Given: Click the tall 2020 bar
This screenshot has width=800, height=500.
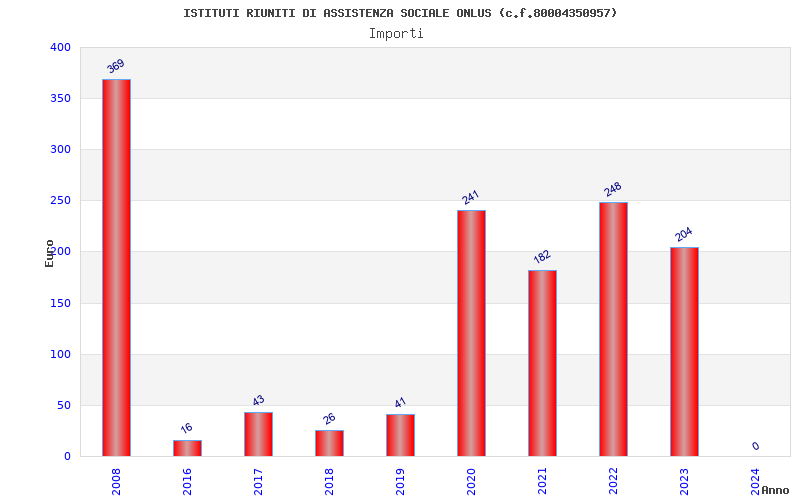Looking at the screenshot, I should (471, 333).
